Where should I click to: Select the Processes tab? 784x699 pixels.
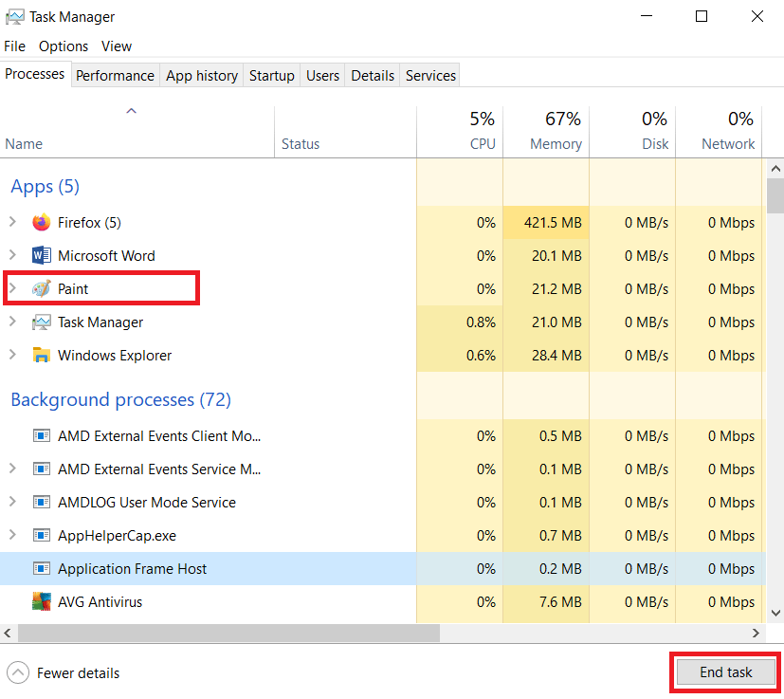tap(35, 74)
